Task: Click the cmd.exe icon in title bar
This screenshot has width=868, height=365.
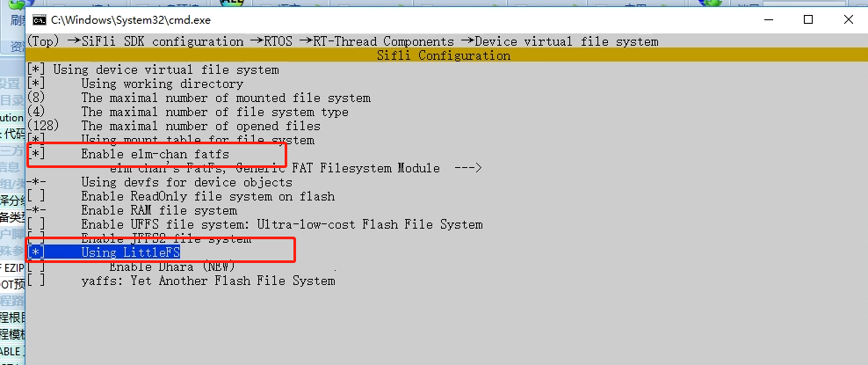Action: [x=40, y=20]
